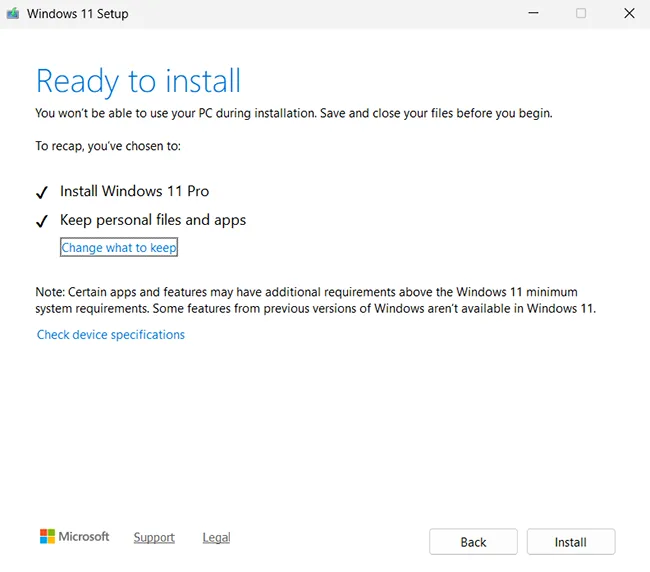This screenshot has width=650, height=572.
Task: Open the Support link
Action: point(154,537)
